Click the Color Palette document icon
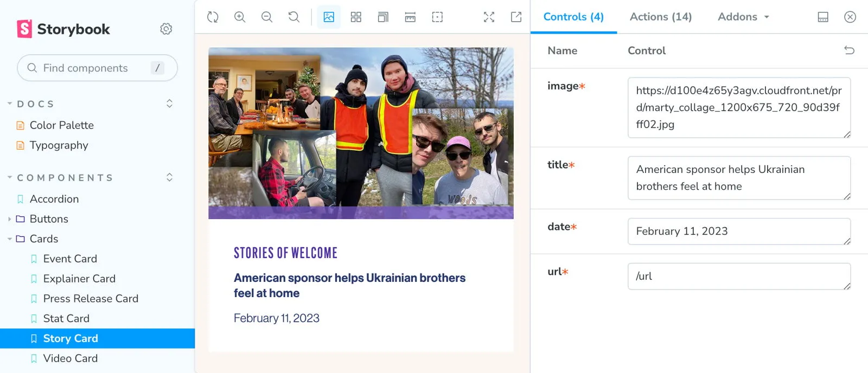Screen dimensions: 868x373 [x=21, y=125]
